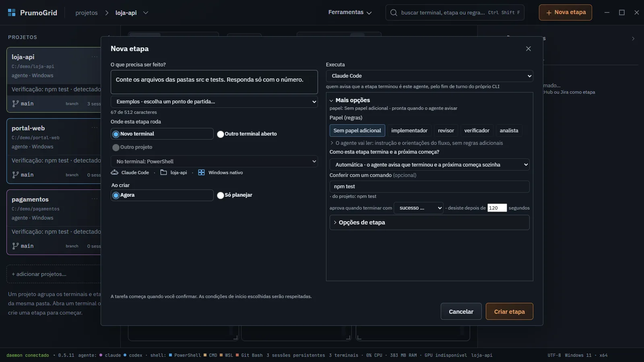The height and width of the screenshot is (362, 644).
Task: Open the No terminal: PowerShell dropdown
Action: pyautogui.click(x=214, y=161)
